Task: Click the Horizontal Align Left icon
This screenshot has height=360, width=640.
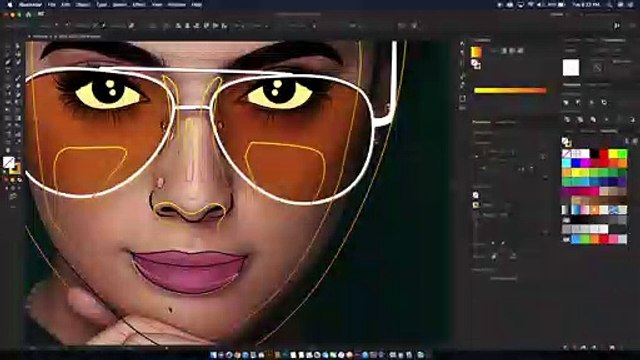Action: click(x=178, y=26)
